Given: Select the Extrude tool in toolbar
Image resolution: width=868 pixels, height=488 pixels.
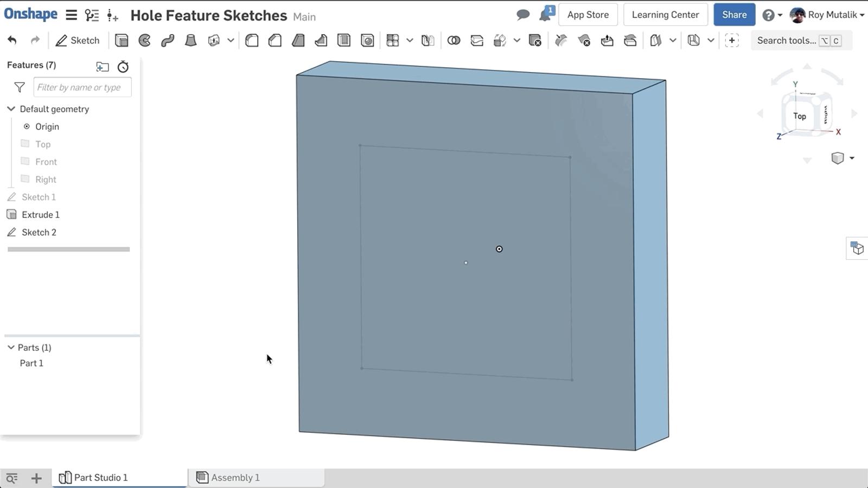Looking at the screenshot, I should pos(122,41).
